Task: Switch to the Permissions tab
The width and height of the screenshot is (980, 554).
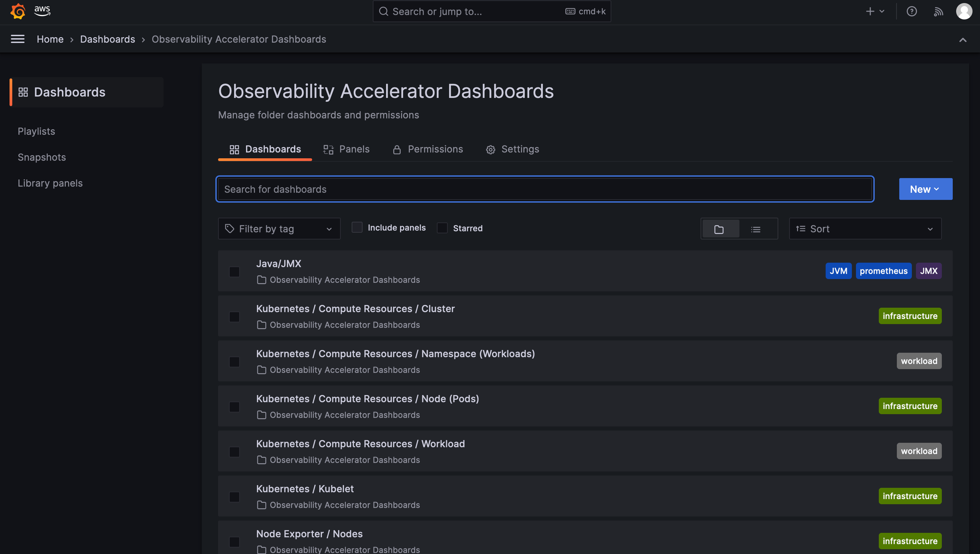Action: click(428, 149)
